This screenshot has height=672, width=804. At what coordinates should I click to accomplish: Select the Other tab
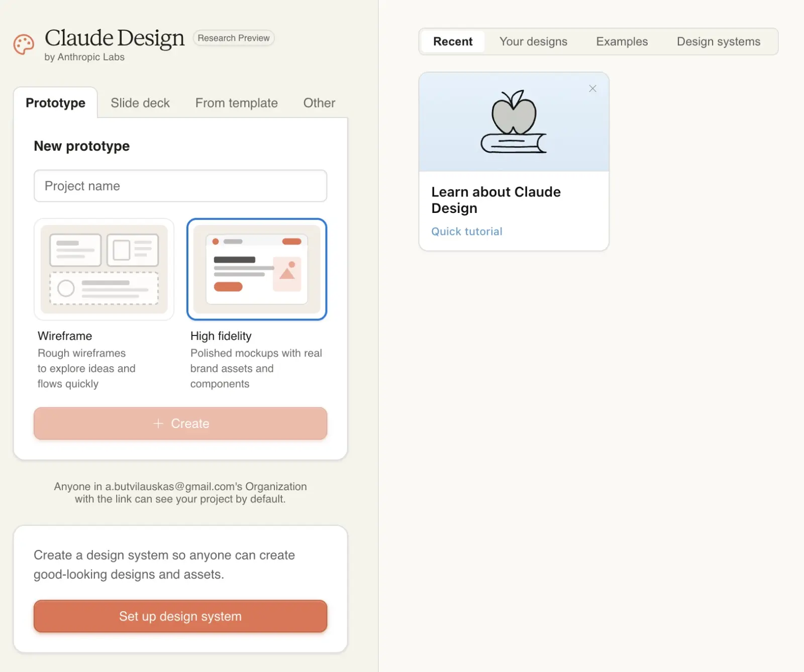319,103
